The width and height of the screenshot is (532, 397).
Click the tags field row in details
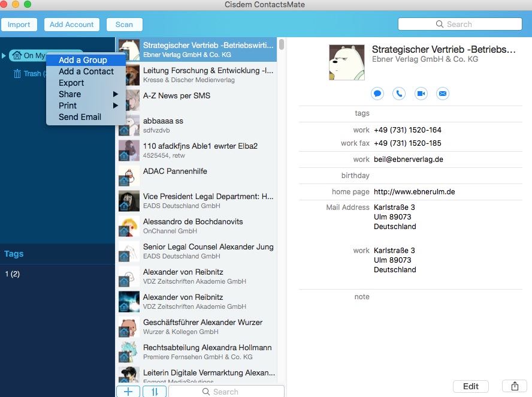coord(410,113)
